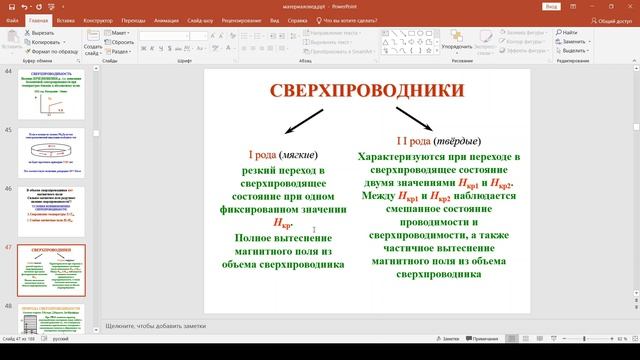Viewport: 640px width, 360px height.
Task: Switch to normal view in status bar
Action: (511, 339)
